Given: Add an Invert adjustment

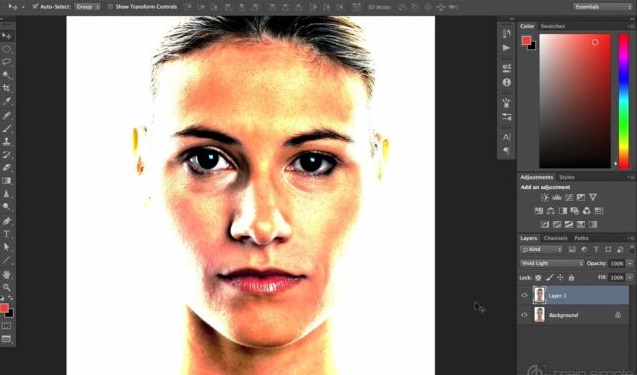Looking at the screenshot, I should pos(545,225).
